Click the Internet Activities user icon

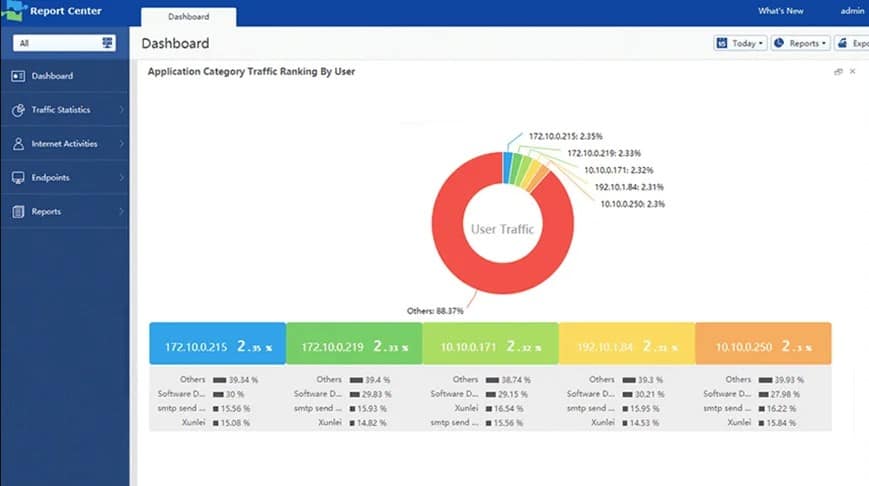click(x=18, y=144)
